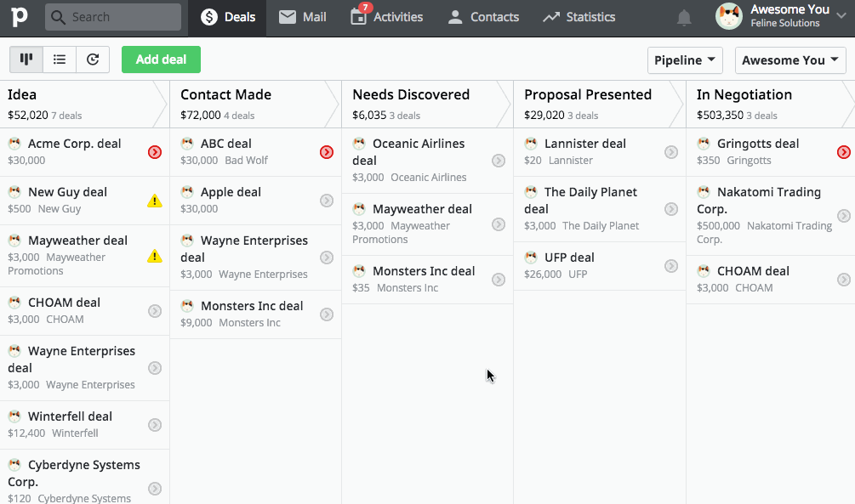This screenshot has height=504, width=855.
Task: Open the Contacts tab
Action: click(x=482, y=18)
